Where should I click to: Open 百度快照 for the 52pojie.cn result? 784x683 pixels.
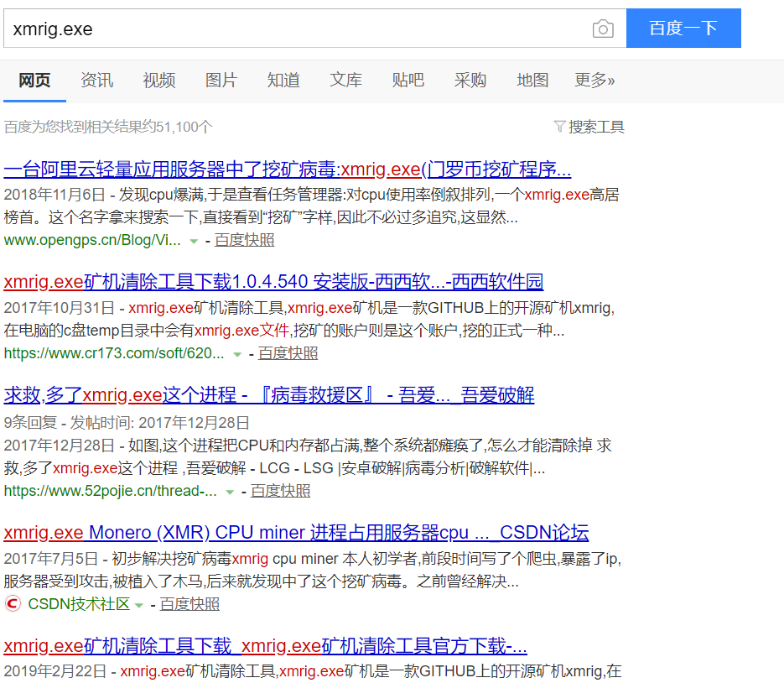(x=280, y=491)
